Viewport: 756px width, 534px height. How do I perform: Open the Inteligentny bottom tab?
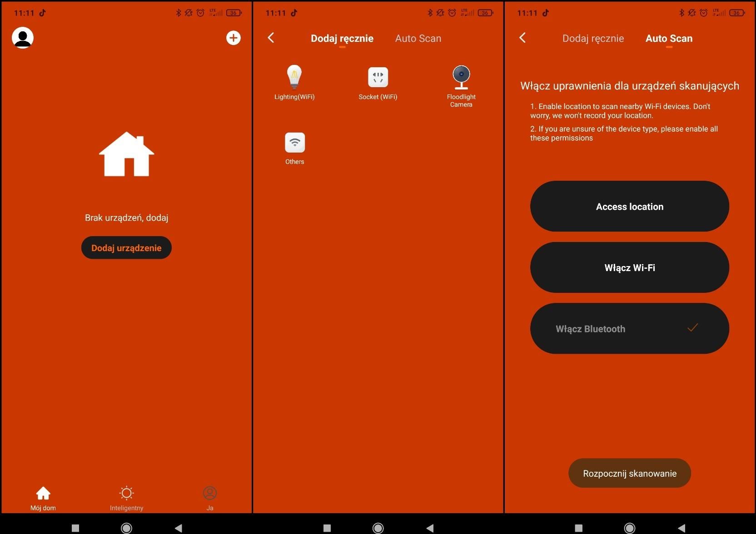click(x=126, y=498)
